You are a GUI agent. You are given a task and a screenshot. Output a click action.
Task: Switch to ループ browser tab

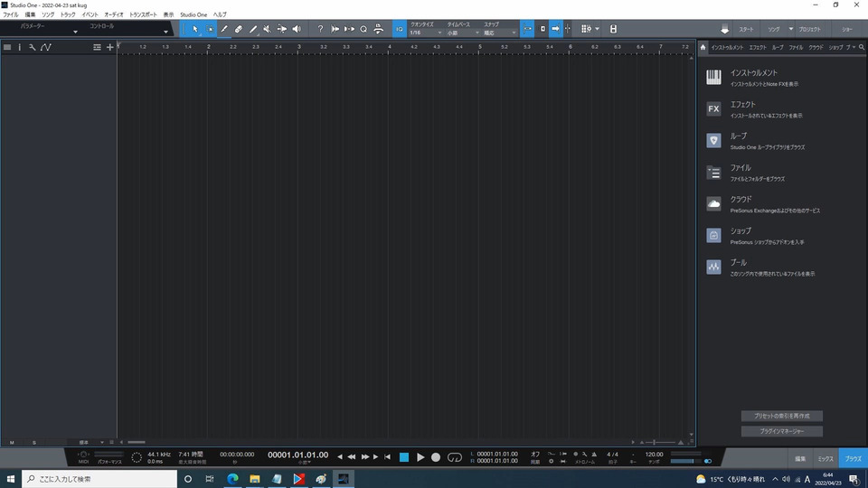coord(778,48)
